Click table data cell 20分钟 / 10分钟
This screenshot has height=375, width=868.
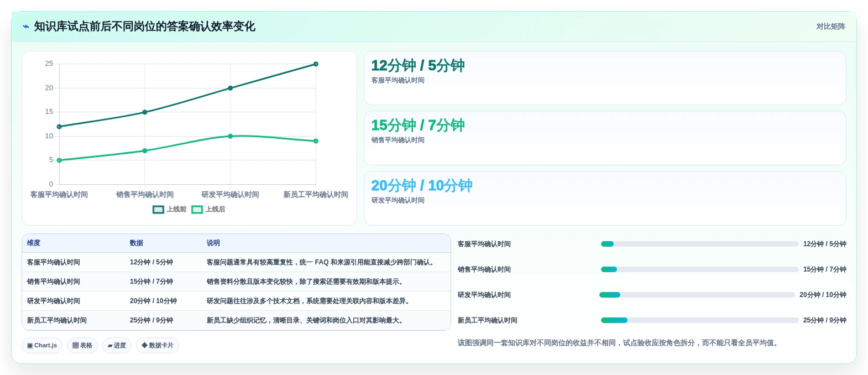153,301
